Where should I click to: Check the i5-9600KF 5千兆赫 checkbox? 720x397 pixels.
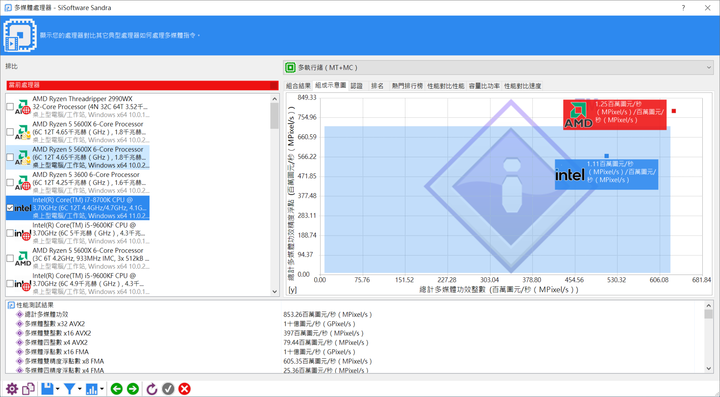10,233
